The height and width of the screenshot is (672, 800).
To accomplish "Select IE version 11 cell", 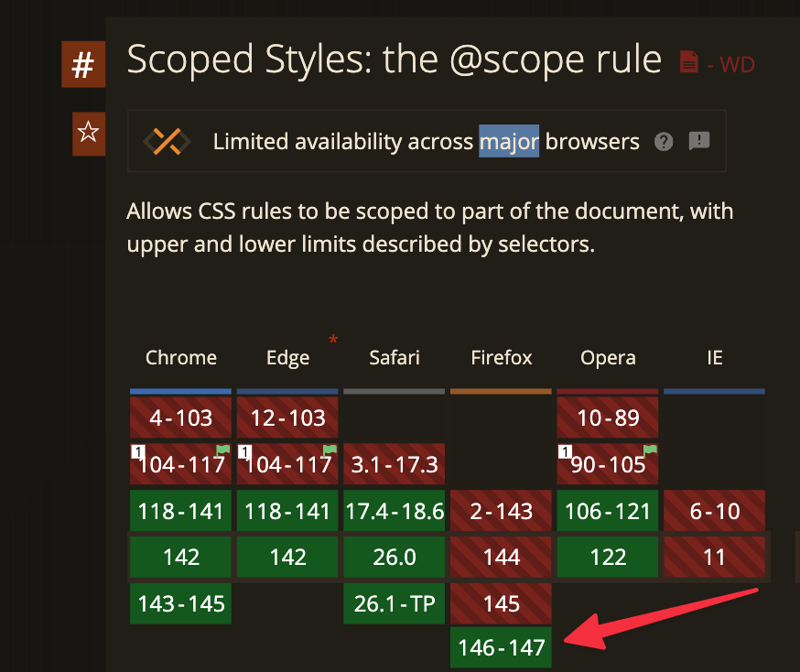I will (714, 557).
